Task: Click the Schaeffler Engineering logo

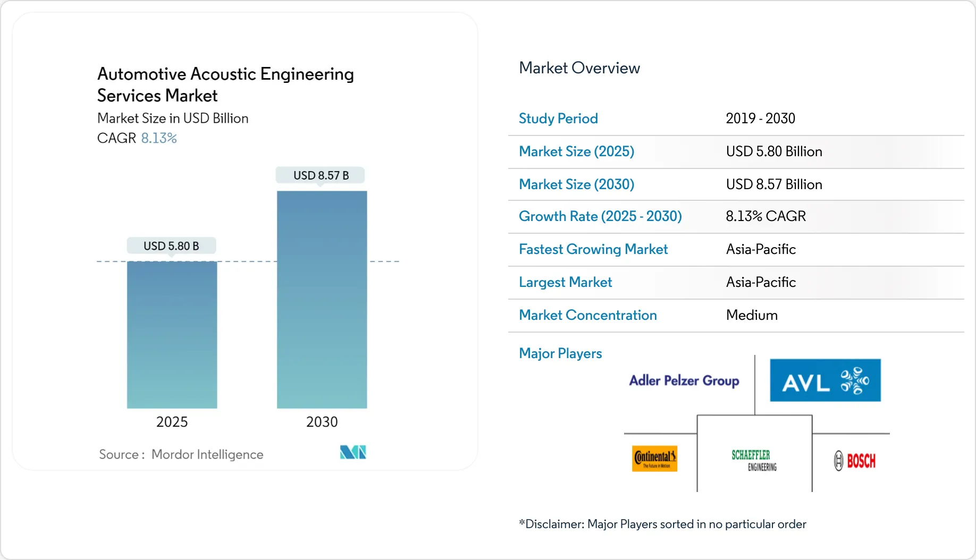Action: click(754, 460)
